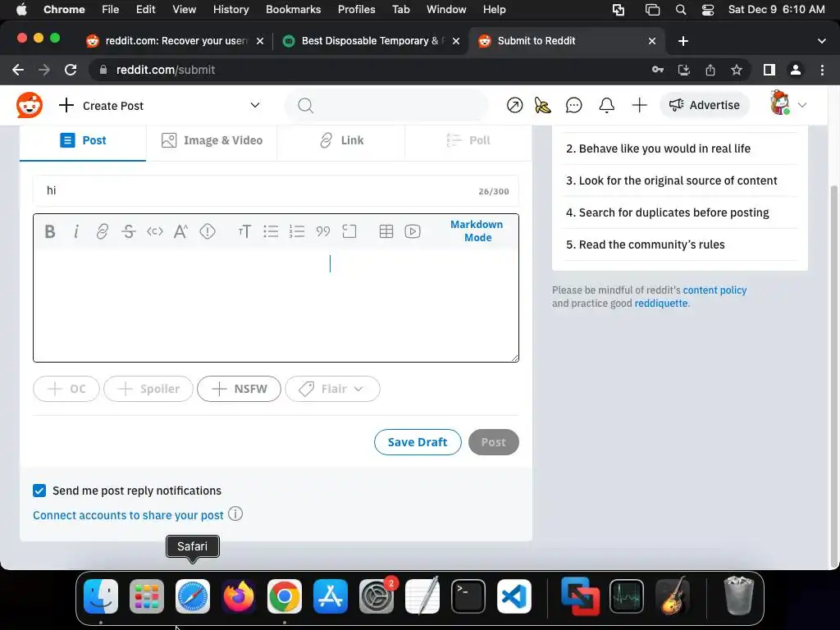Open the Reddit coins banana icon
Screen dimensions: 840x630
543,105
